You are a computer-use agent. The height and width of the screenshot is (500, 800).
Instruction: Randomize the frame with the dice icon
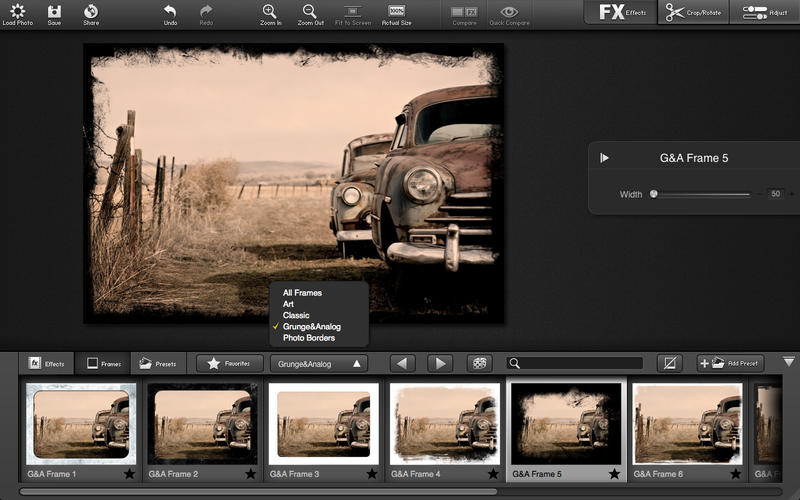481,364
